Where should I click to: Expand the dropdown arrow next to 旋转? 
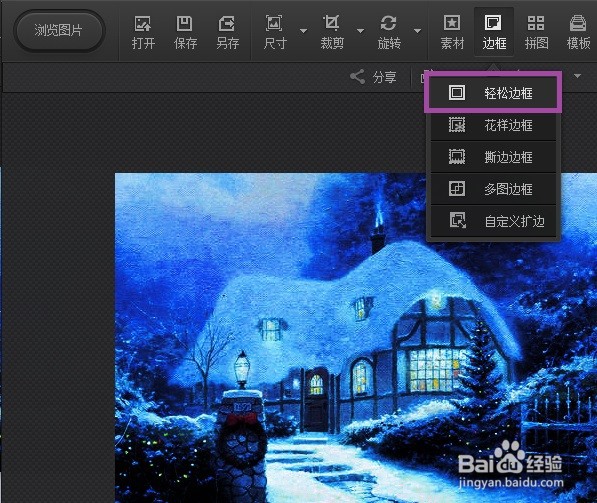[x=417, y=30]
